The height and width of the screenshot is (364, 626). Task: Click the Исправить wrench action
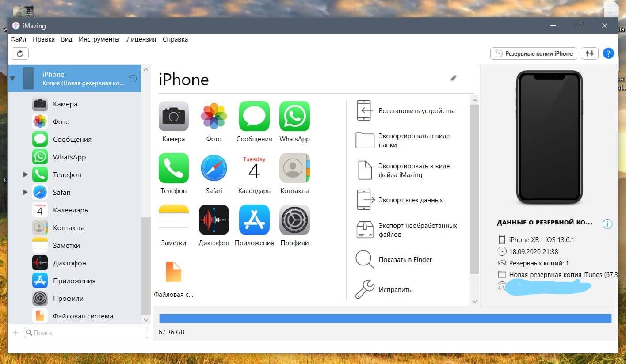coord(383,290)
